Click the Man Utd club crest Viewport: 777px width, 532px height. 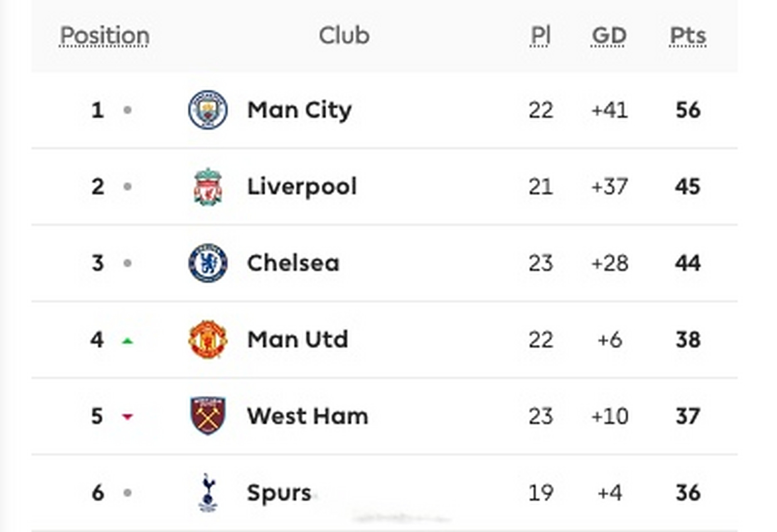[x=208, y=340]
